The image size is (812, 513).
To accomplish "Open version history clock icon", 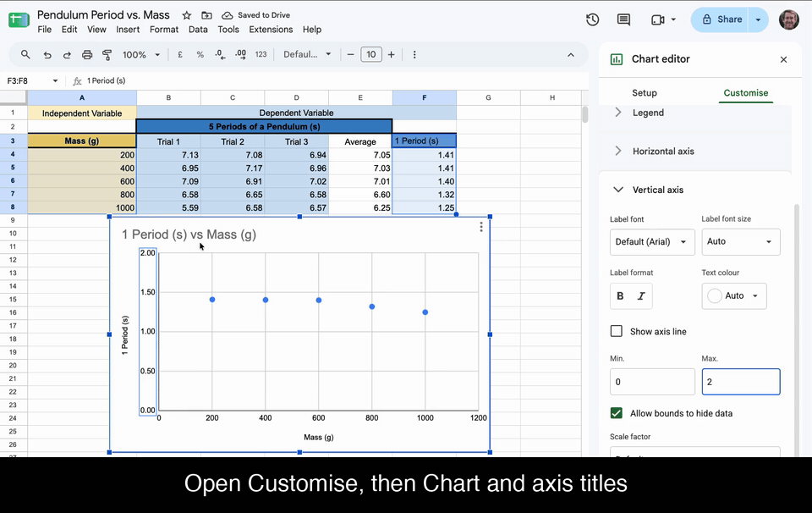I will [592, 19].
